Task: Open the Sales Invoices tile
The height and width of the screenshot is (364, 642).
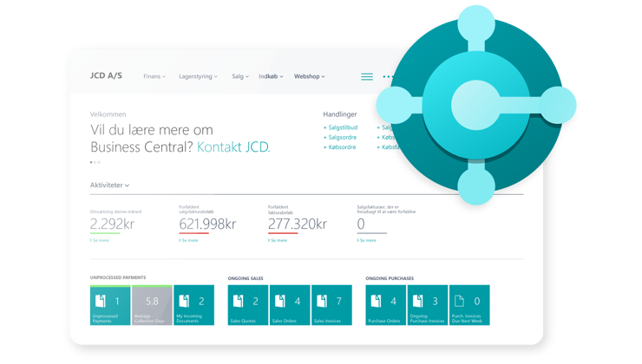Action: coord(331,305)
